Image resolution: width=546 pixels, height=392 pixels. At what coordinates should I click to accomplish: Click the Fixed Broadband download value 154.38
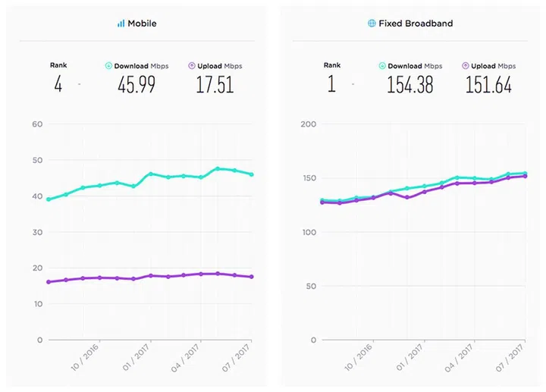coord(410,85)
